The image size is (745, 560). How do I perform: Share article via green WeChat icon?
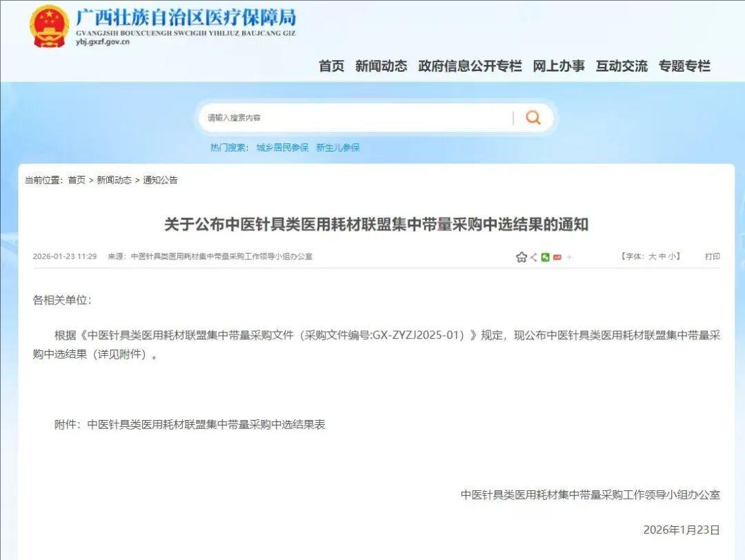pos(545,257)
